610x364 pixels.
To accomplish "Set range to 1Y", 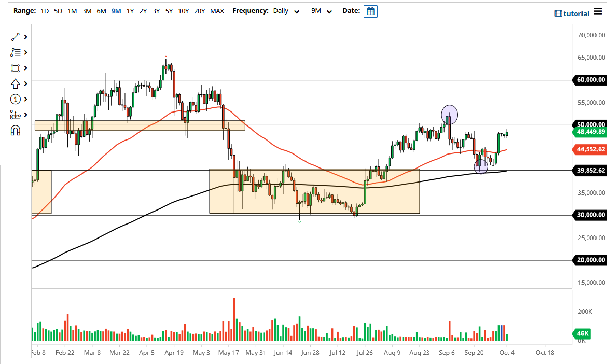I will (130, 11).
